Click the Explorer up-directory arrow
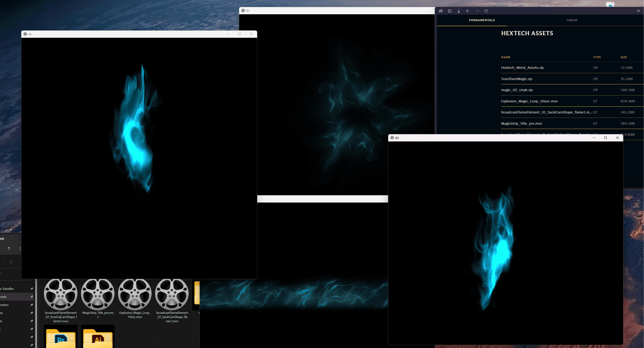 pos(9,248)
